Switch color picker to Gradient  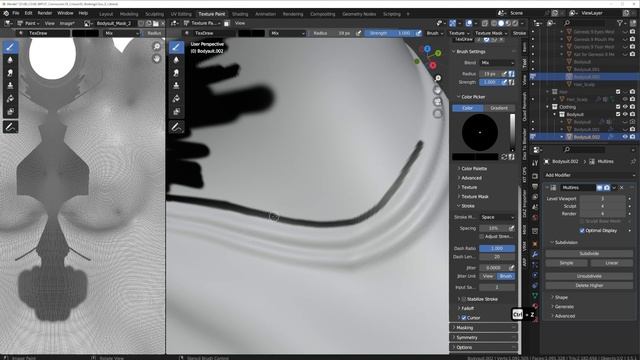point(499,108)
